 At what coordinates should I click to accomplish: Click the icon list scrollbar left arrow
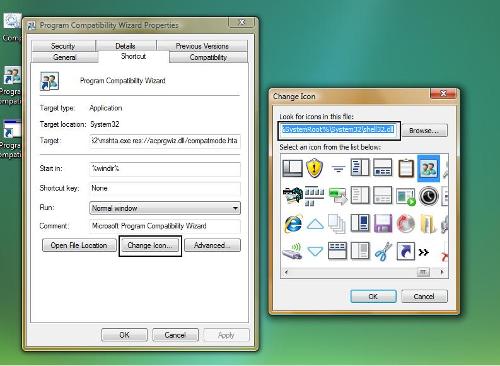pyautogui.click(x=286, y=272)
